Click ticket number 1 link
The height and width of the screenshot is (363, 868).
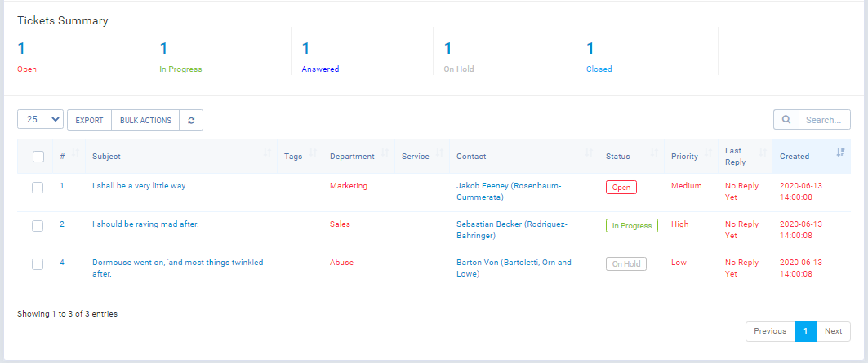(x=62, y=186)
